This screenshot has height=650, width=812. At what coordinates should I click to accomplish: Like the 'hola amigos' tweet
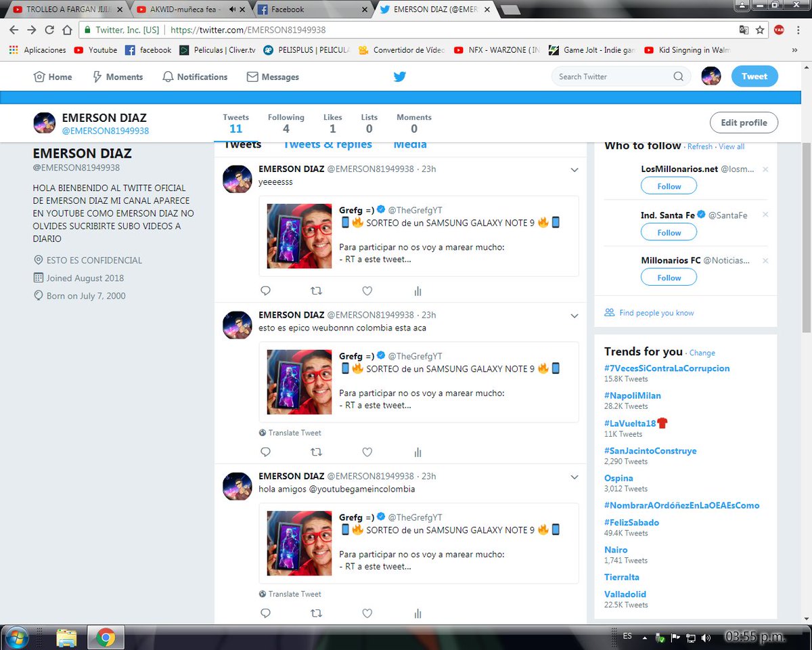click(x=367, y=613)
